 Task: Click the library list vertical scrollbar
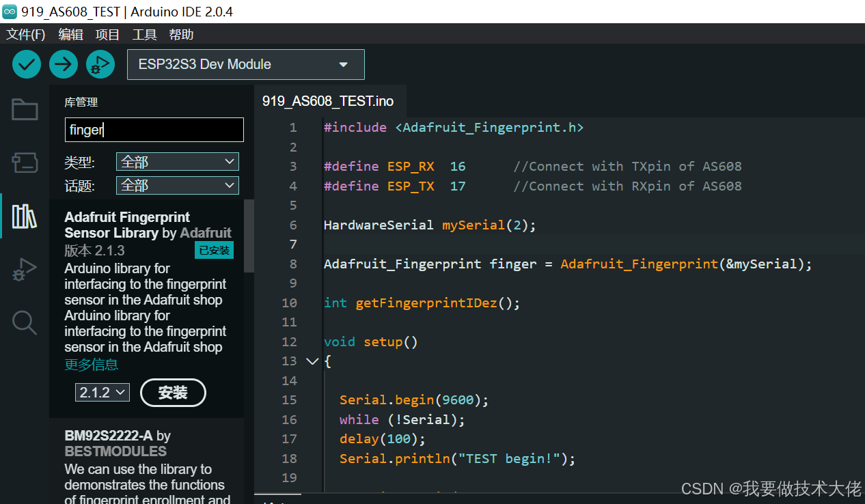pos(249,236)
